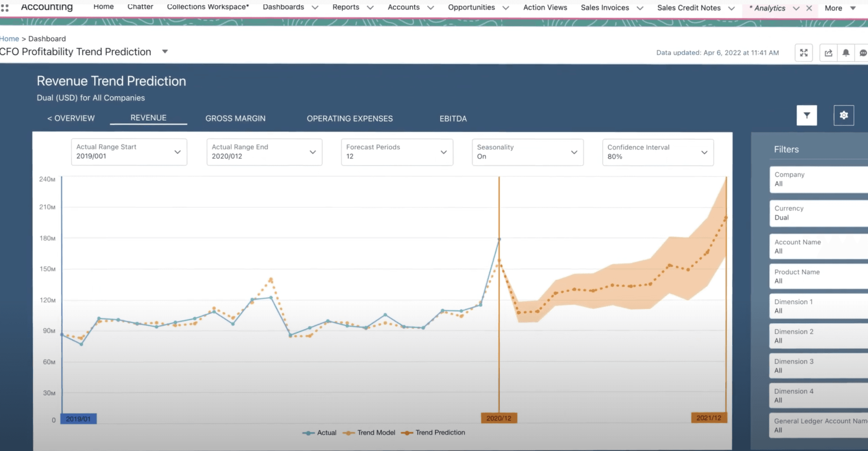Open the Actual Range End dropdown

[264, 152]
